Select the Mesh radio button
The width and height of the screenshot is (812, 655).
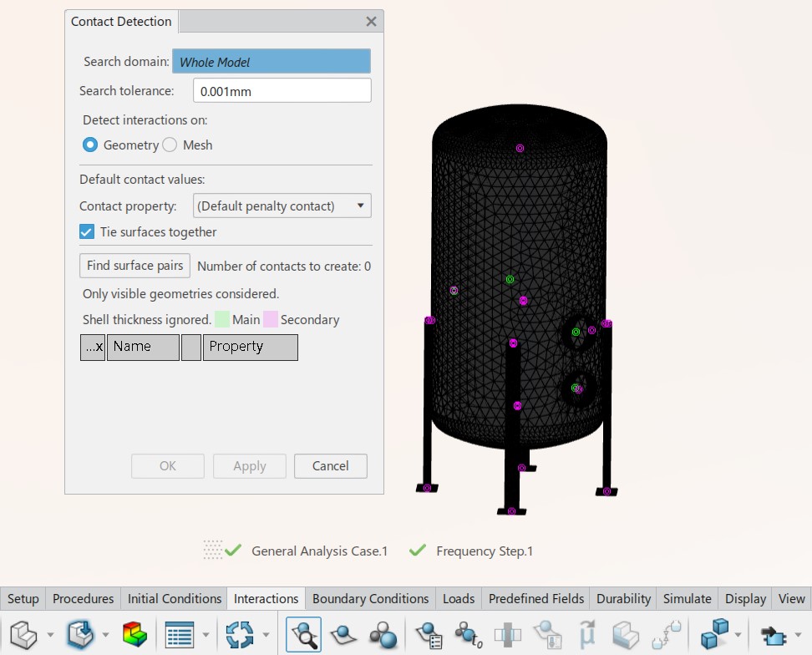click(170, 145)
